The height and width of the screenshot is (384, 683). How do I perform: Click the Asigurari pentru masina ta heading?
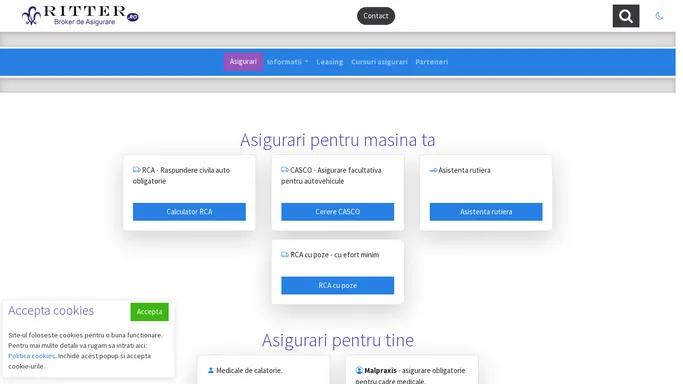tap(338, 140)
